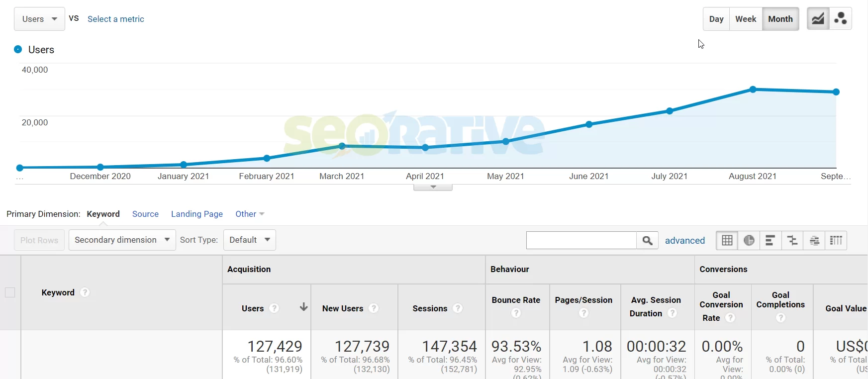Switch to line chart view

tap(818, 19)
